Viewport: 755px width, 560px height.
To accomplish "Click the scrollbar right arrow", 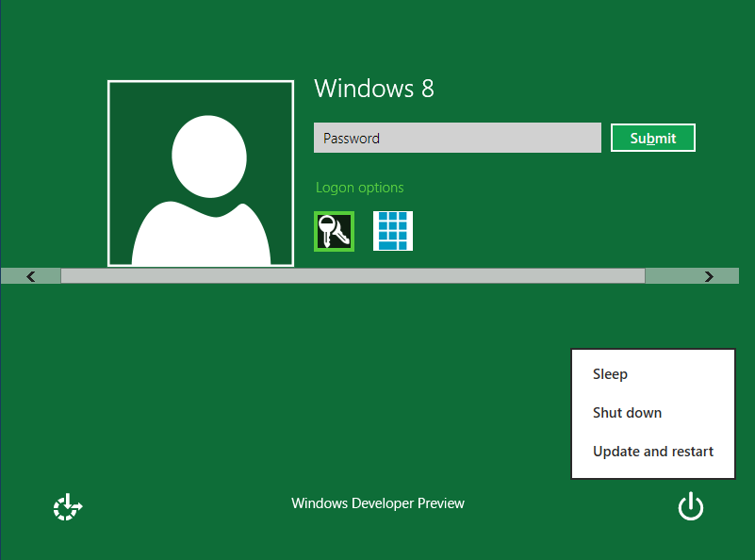I will click(x=709, y=276).
